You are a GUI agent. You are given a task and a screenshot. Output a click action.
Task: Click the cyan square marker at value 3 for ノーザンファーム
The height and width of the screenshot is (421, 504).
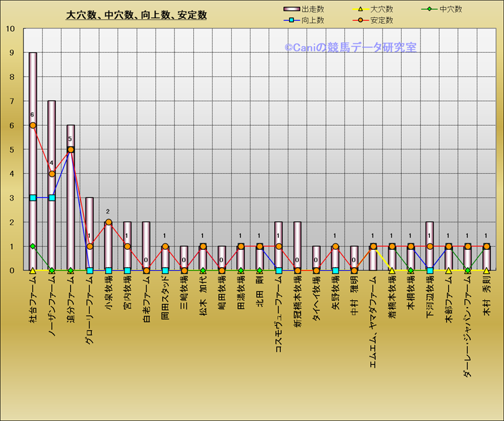click(x=52, y=198)
